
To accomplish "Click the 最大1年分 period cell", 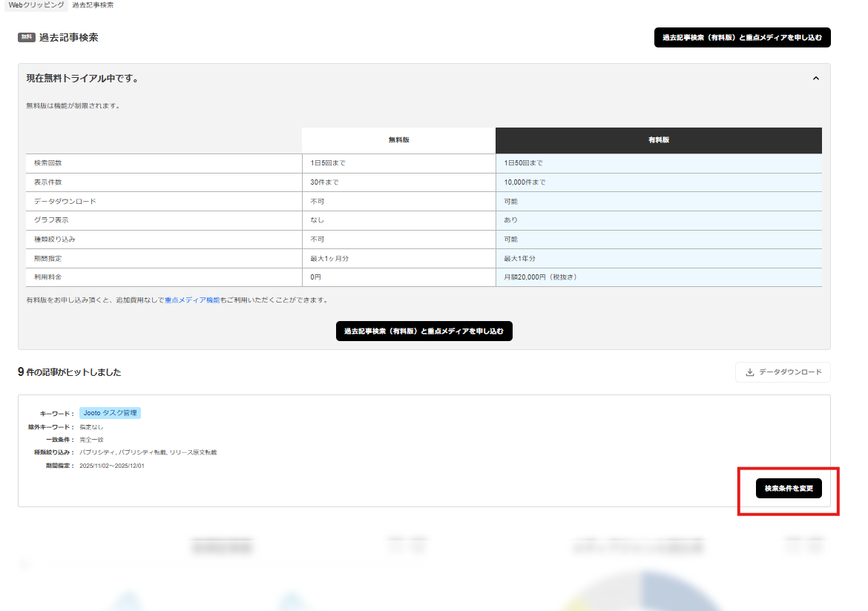I will point(519,259).
